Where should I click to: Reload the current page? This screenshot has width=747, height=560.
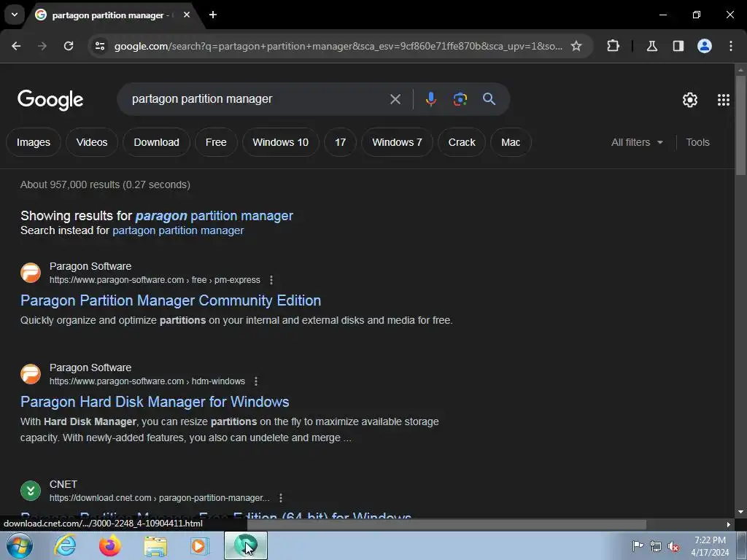(69, 46)
